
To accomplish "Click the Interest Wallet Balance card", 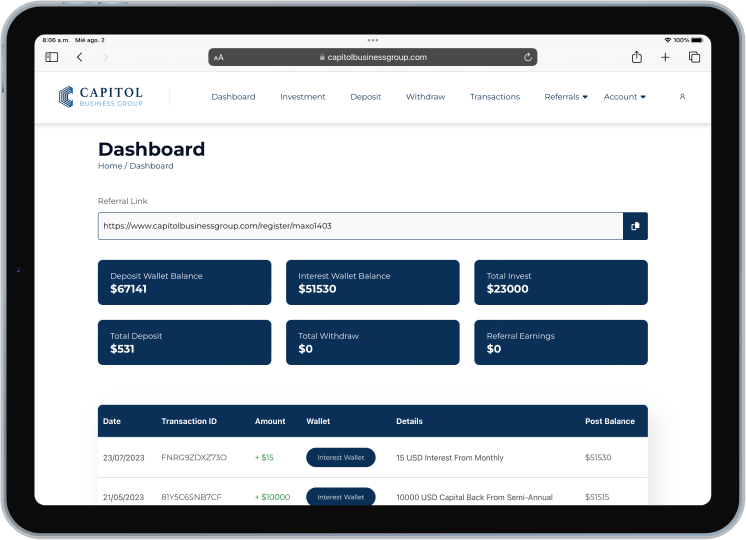I will [x=373, y=282].
